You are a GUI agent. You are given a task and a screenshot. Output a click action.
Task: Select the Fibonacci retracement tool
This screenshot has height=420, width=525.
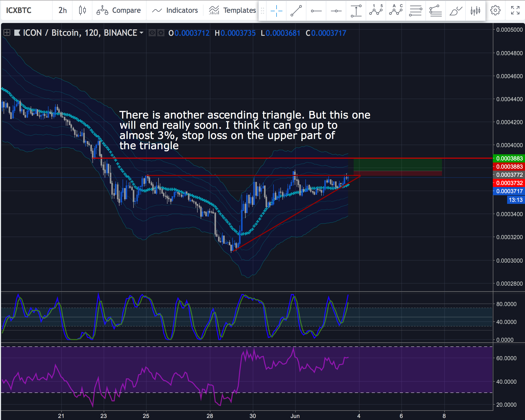416,11
